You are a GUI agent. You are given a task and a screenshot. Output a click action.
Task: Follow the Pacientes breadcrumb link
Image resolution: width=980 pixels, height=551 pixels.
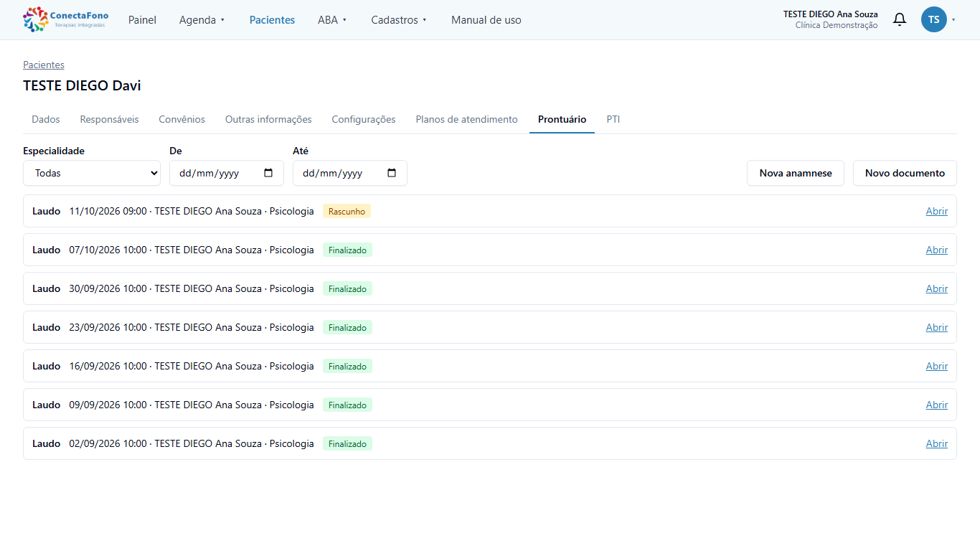44,65
